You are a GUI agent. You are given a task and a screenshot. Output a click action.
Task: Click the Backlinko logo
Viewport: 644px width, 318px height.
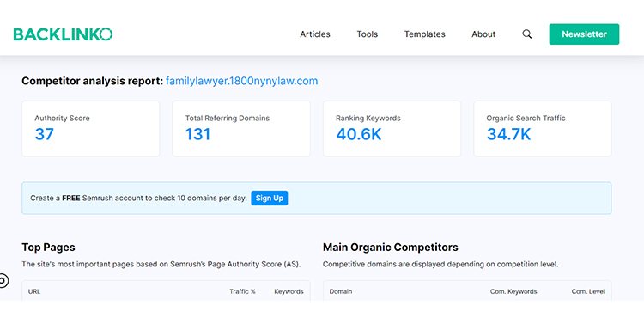pyautogui.click(x=63, y=34)
